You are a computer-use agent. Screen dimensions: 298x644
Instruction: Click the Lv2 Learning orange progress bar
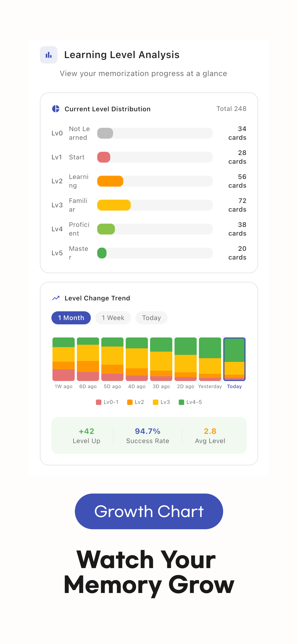[x=155, y=181]
